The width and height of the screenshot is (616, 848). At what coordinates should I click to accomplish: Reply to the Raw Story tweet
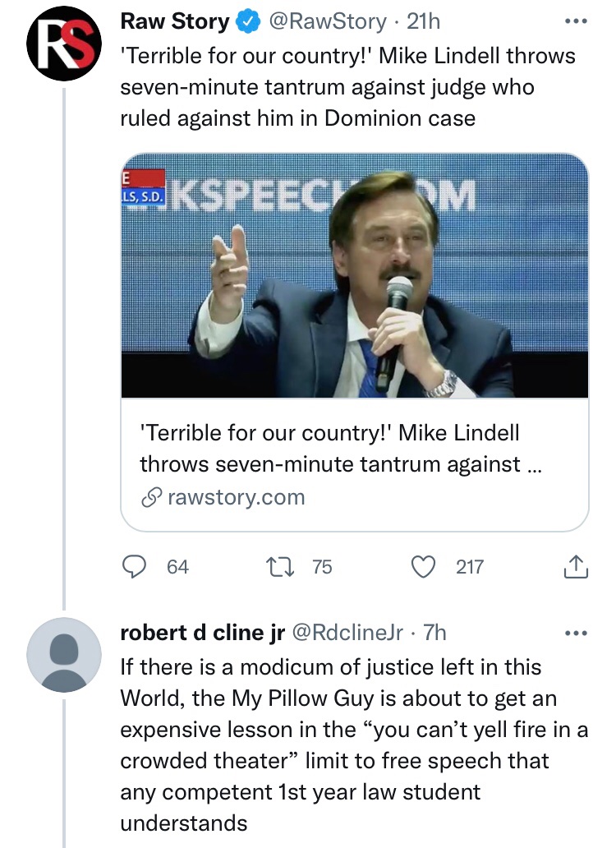[133, 567]
